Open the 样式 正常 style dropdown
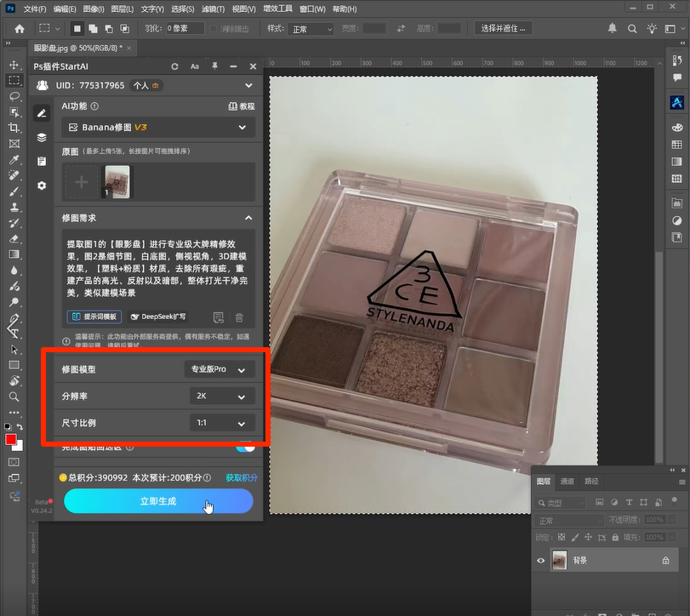Screen dimensions: 690x616 click(311, 29)
